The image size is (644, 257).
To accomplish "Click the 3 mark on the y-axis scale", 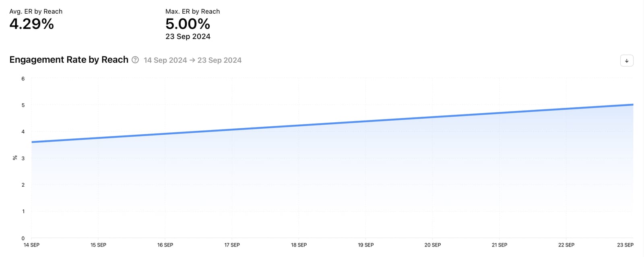I will coord(23,158).
